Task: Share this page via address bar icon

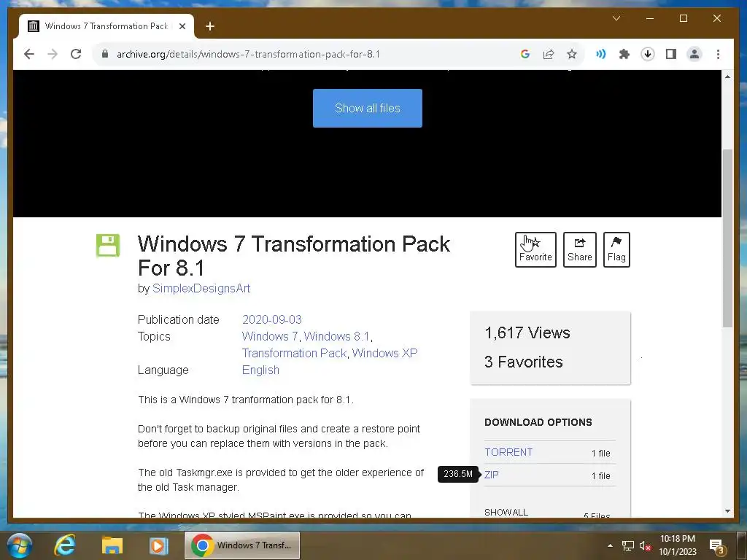Action: click(x=549, y=54)
